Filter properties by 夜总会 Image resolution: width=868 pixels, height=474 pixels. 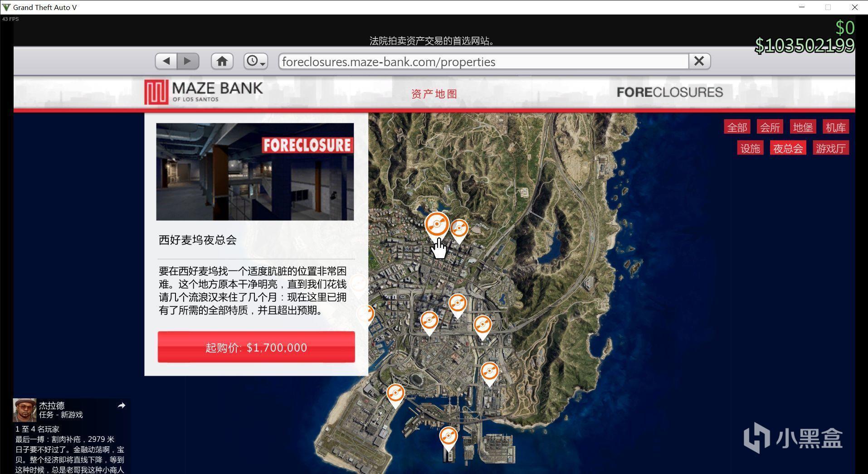click(788, 148)
